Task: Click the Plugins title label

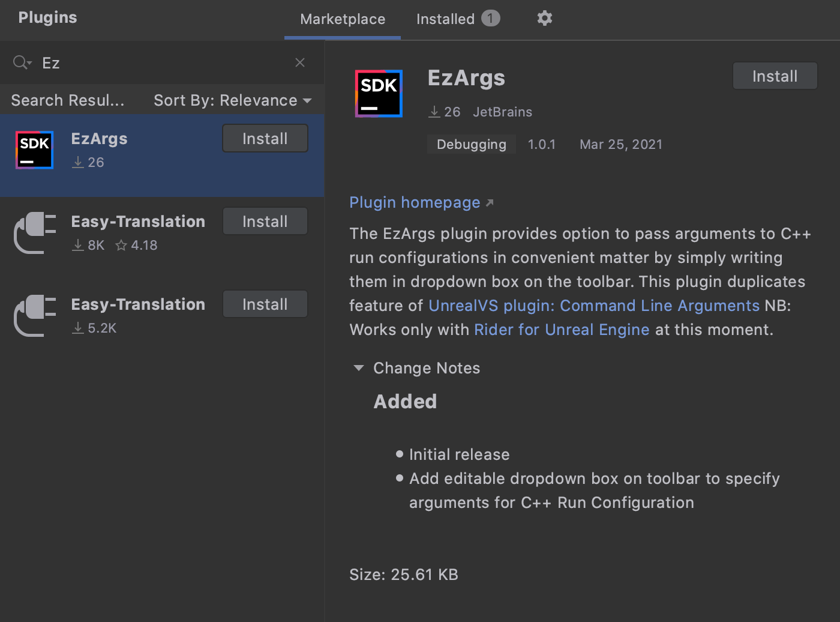Action: coord(47,17)
